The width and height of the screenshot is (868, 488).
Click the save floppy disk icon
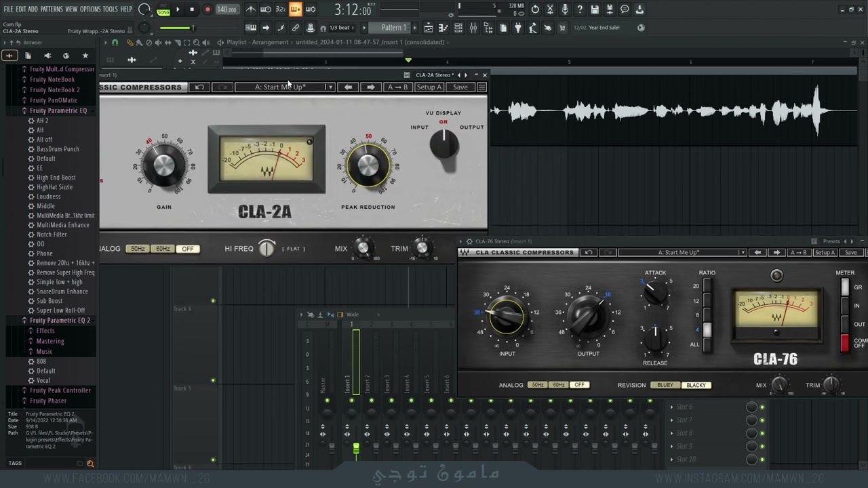point(595,9)
